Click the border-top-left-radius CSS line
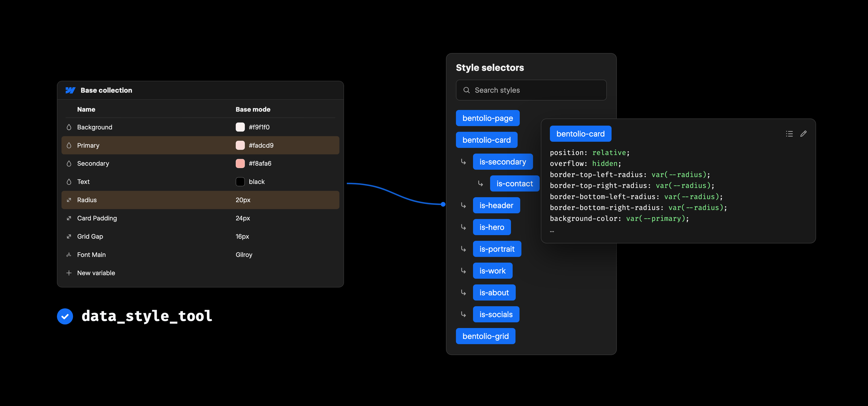This screenshot has height=406, width=868. [x=630, y=175]
